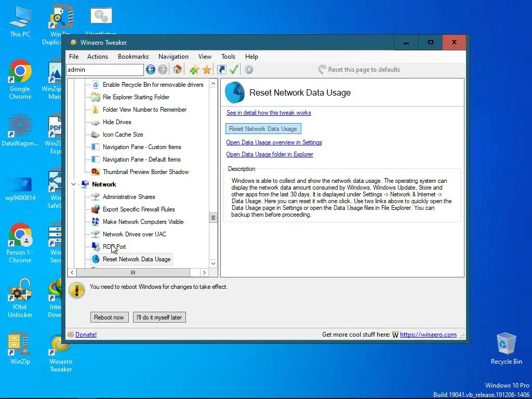This screenshot has height=399, width=532.
Task: Click the Icon Cache Size tree icon
Action: (96, 135)
